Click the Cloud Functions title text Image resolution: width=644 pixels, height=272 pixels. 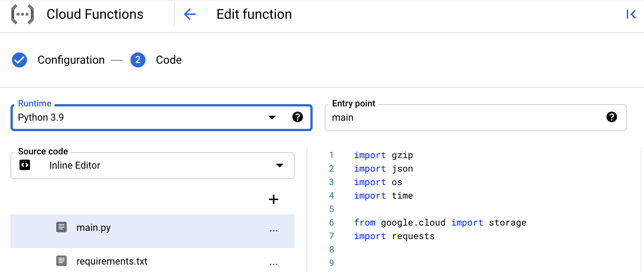pos(95,15)
